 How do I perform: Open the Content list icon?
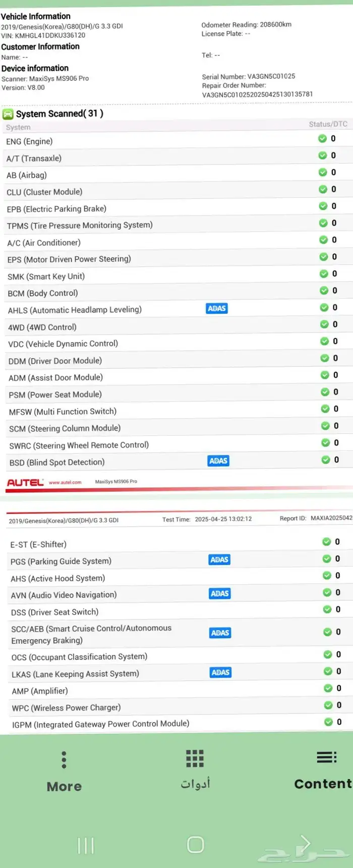(327, 757)
